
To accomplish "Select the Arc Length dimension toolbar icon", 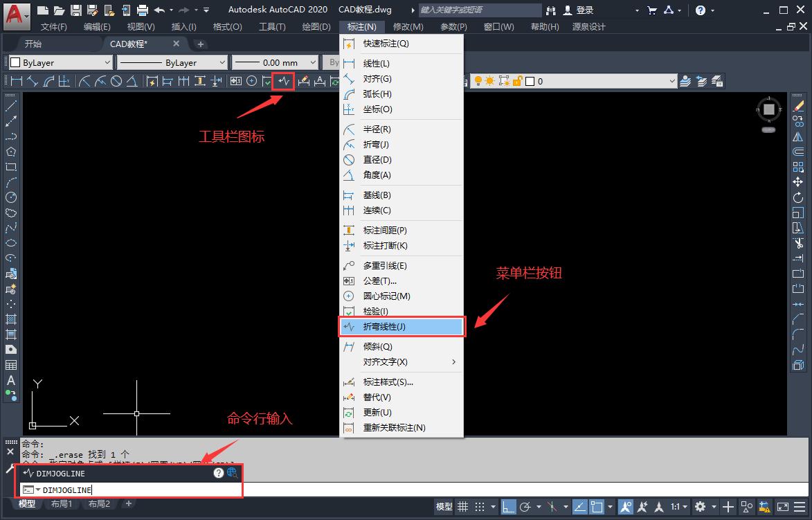I will point(48,81).
